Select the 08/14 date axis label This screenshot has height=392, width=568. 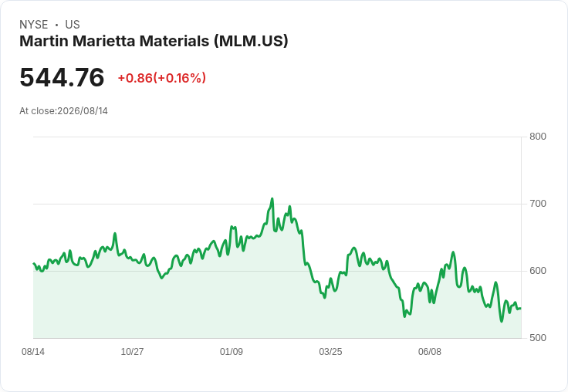(x=33, y=351)
